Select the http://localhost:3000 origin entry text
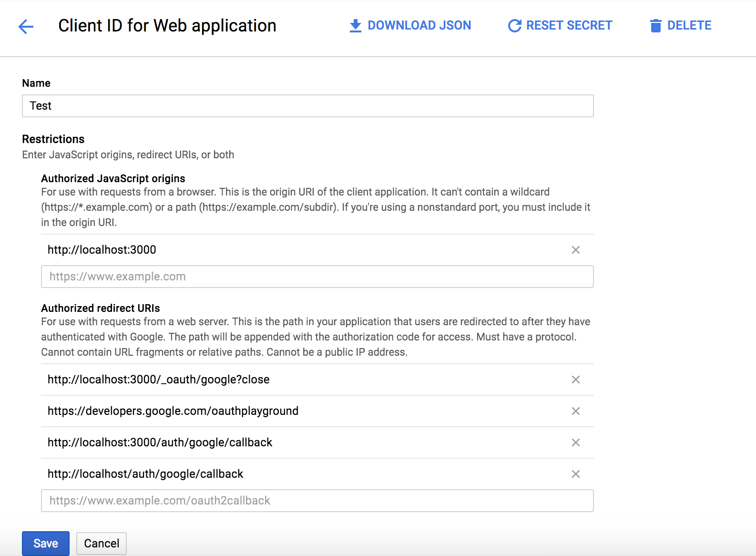This screenshot has height=556, width=756. coord(102,250)
